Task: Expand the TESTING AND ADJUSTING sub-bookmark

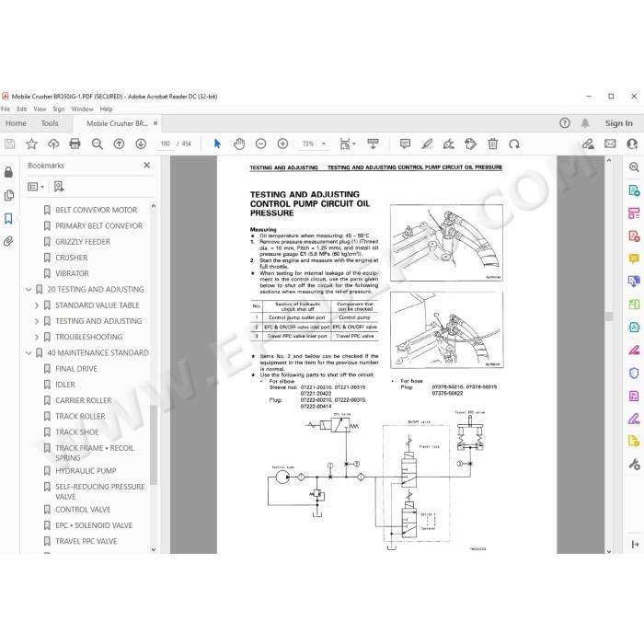Action: coord(37,321)
